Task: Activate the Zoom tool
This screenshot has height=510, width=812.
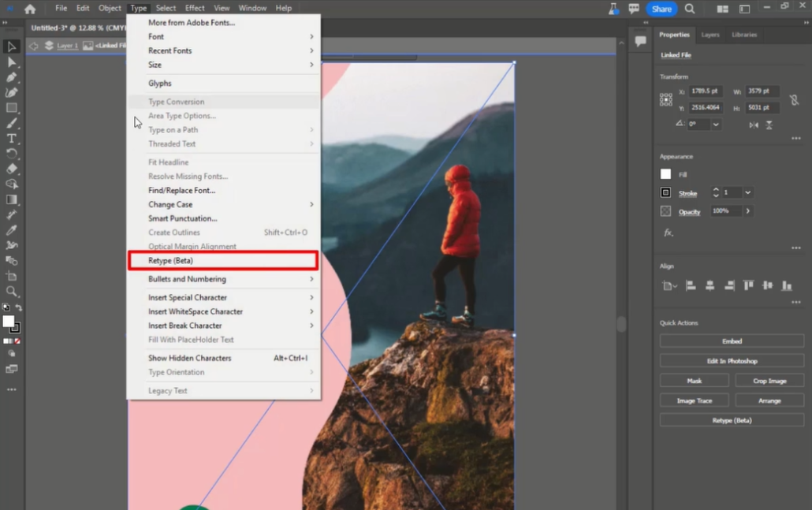Action: click(x=12, y=292)
